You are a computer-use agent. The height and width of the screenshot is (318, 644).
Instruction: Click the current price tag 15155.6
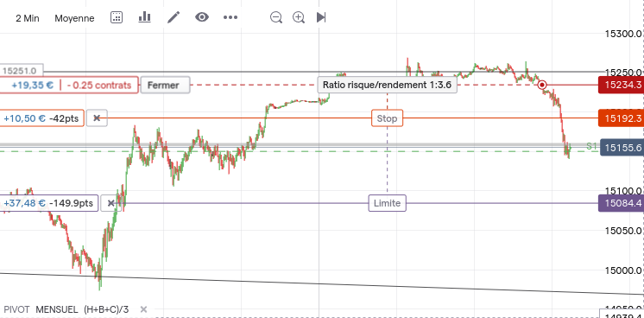622,147
